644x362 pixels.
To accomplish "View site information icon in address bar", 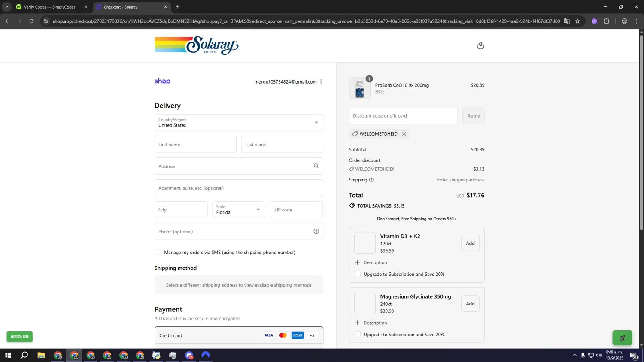I will click(46, 21).
